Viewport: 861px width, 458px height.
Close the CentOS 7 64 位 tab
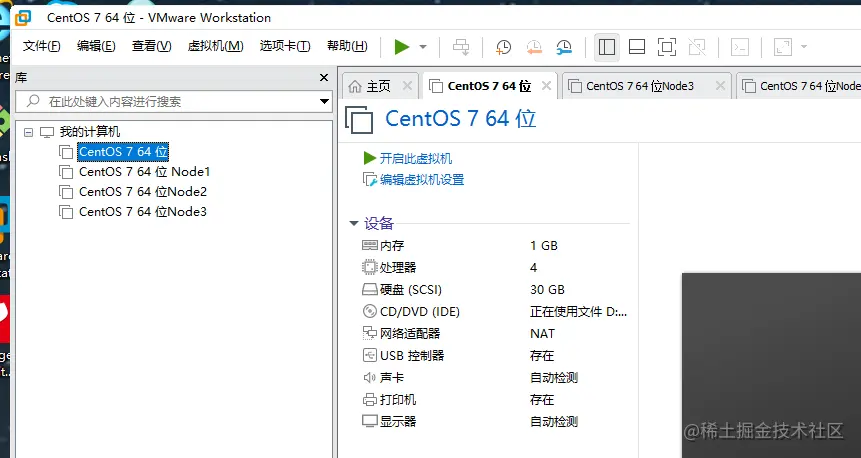[x=546, y=86]
